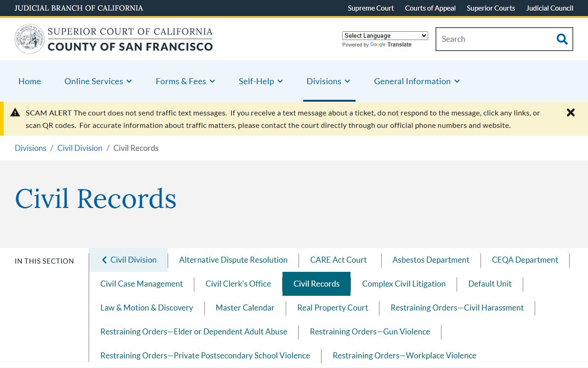Dismiss the scam alert with the X
This screenshot has height=368, width=588.
tap(571, 113)
